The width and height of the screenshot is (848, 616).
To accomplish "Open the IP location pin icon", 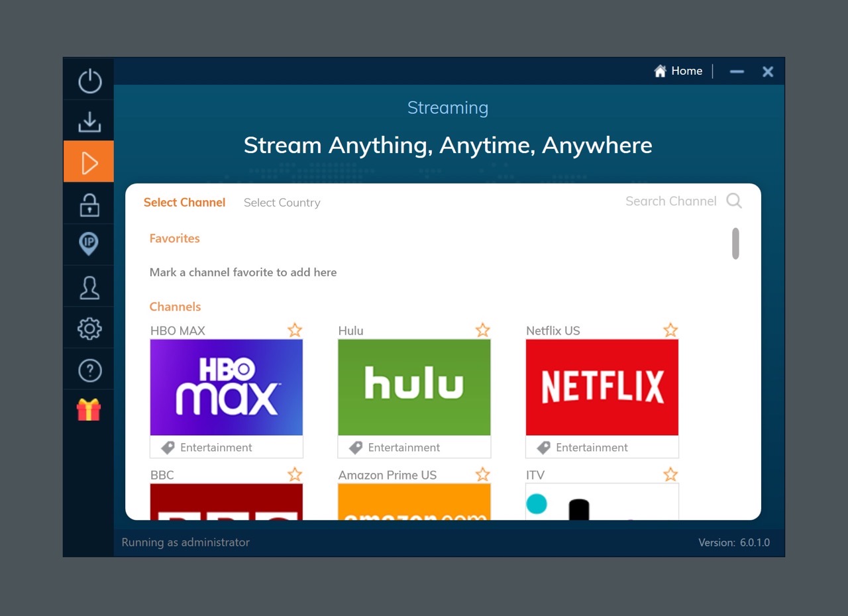I will point(89,244).
